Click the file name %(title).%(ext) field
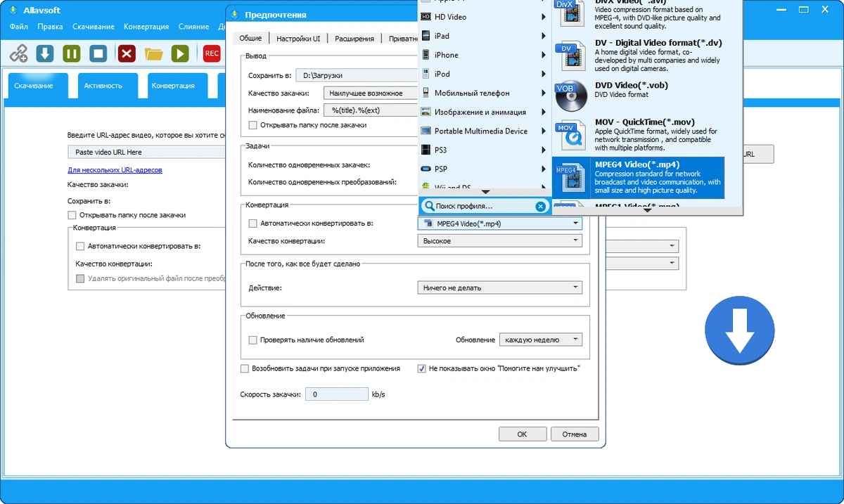Screen dimensions: 844x504 point(371,110)
